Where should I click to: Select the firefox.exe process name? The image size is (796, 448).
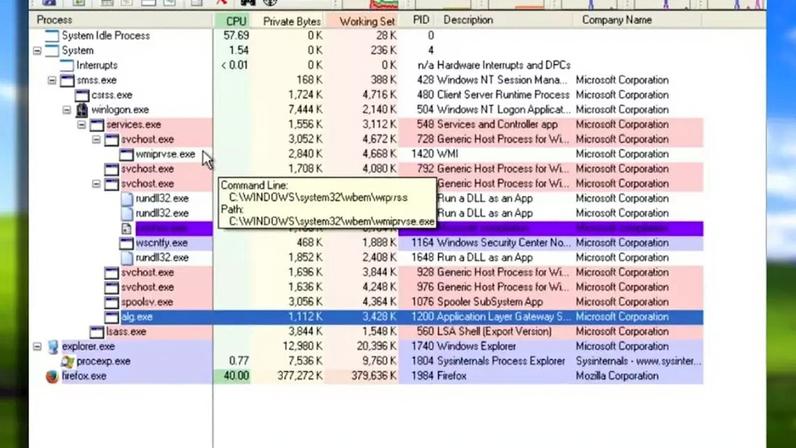click(84, 376)
